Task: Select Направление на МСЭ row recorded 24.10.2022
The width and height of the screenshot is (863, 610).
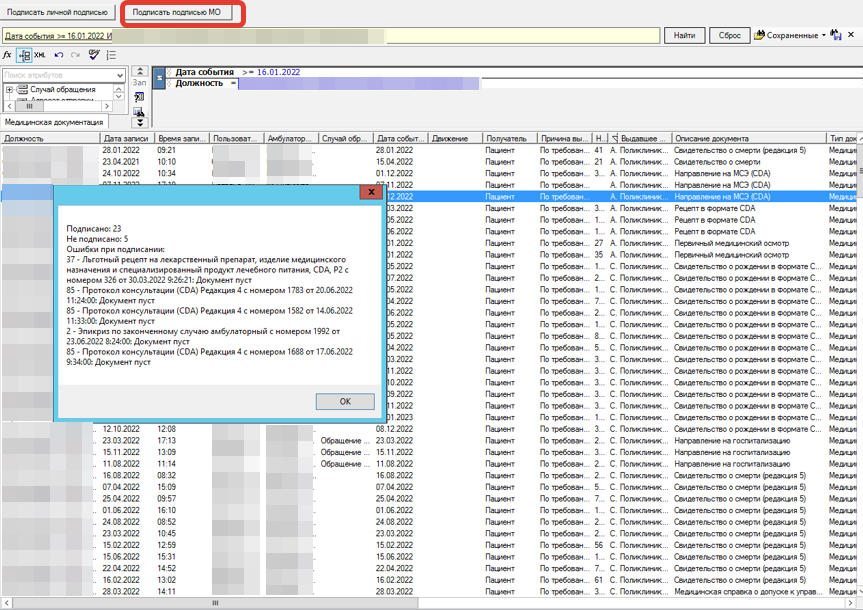Action: 428,173
